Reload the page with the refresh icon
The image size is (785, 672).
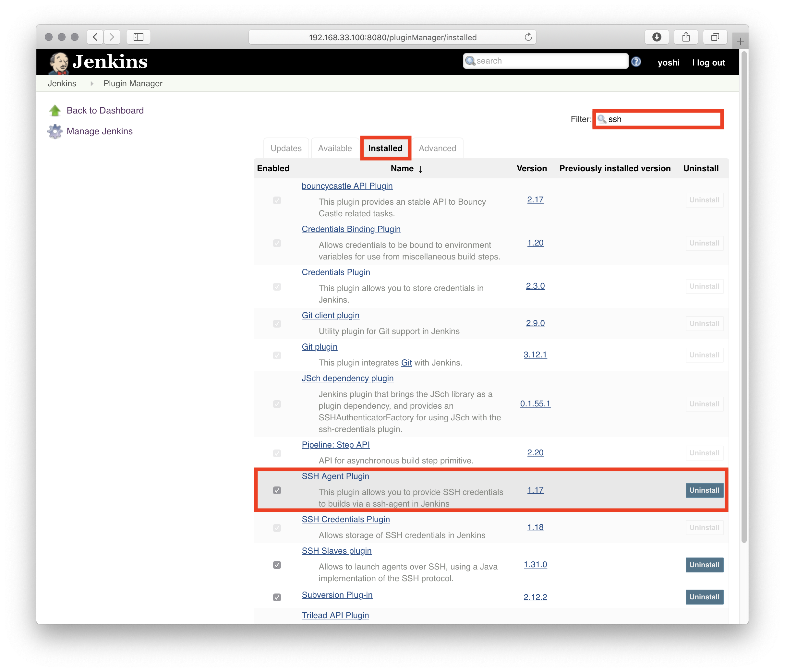pos(528,37)
